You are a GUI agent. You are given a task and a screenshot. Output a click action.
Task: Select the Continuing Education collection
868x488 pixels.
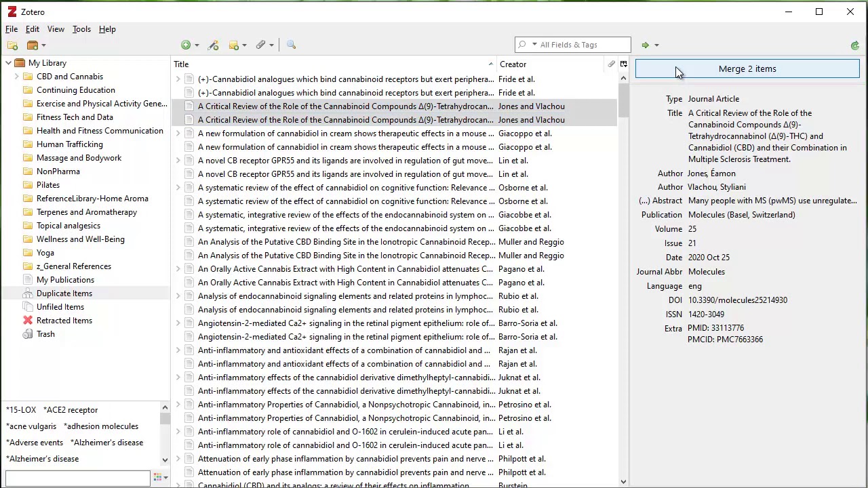(x=76, y=90)
